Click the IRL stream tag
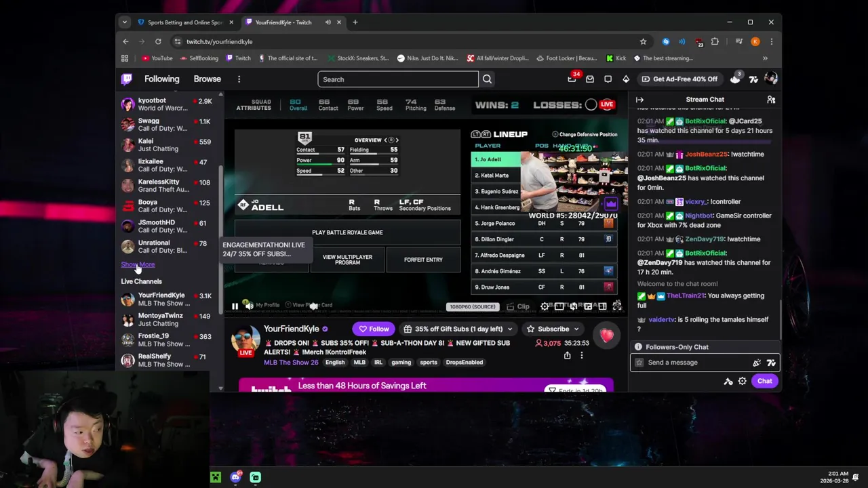This screenshot has height=488, width=868. pos(378,363)
